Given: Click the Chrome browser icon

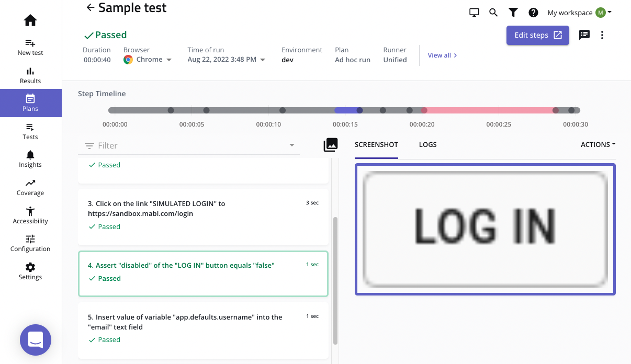Looking at the screenshot, I should [128, 60].
